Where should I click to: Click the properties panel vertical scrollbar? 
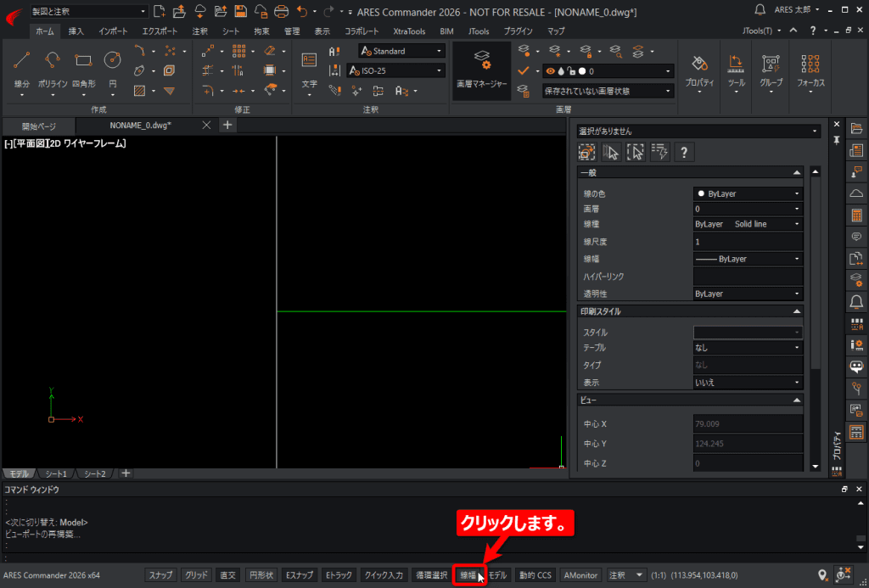click(x=816, y=272)
